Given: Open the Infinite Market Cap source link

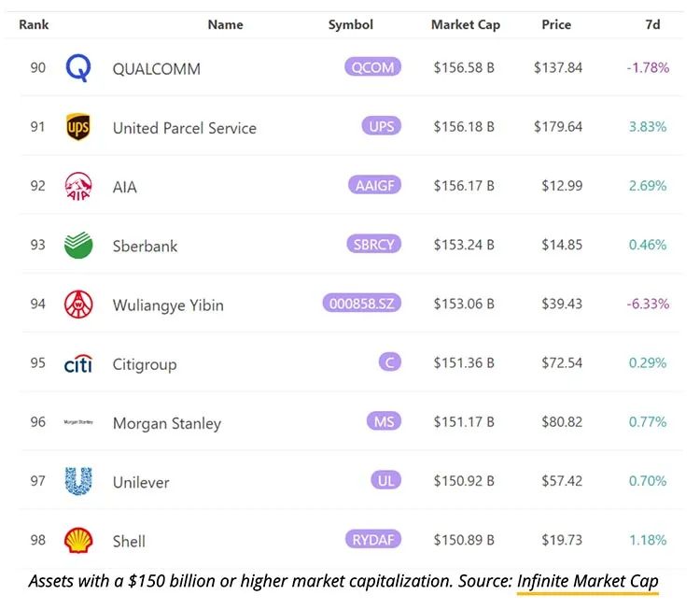Looking at the screenshot, I should click(x=588, y=581).
